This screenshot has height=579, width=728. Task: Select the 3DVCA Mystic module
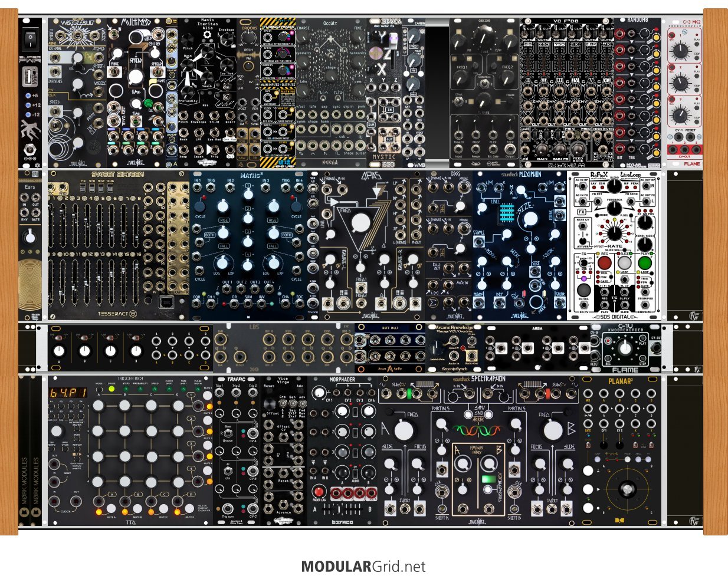[x=384, y=93]
